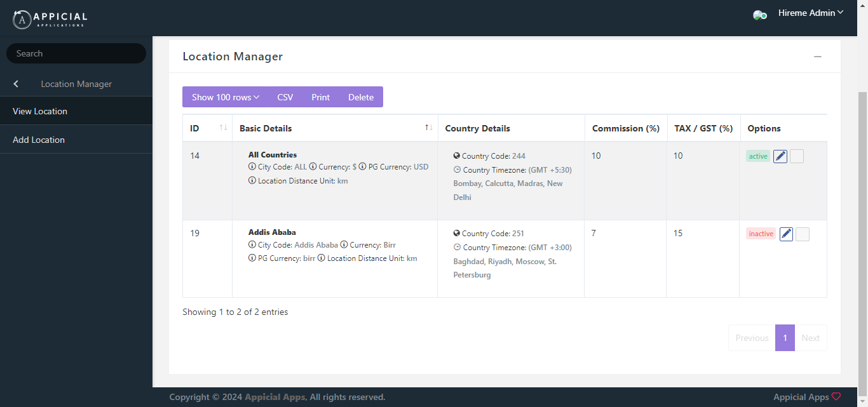Click the heart icon in footer
The height and width of the screenshot is (407, 868).
[836, 397]
